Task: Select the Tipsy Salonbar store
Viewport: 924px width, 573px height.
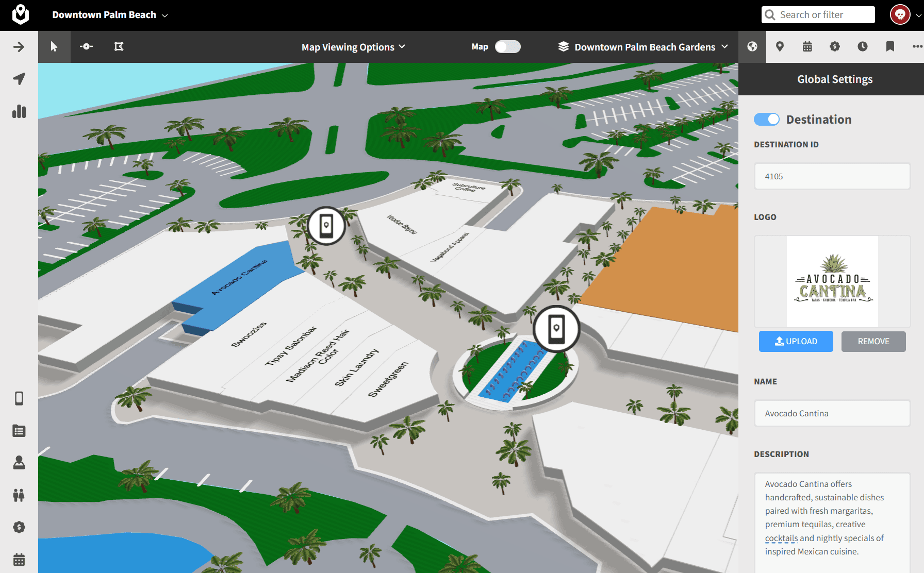Action: click(291, 346)
